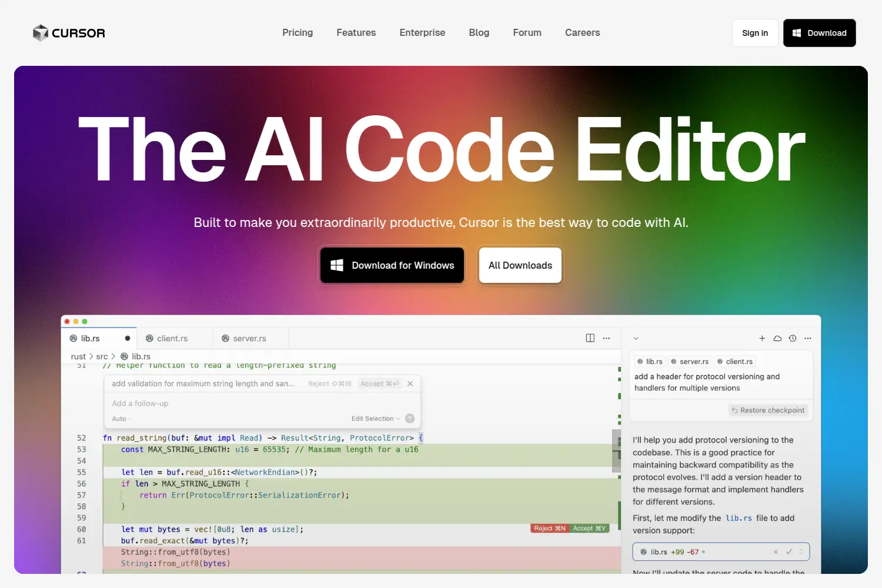Image resolution: width=882 pixels, height=588 pixels.
Task: Click the header Download button
Action: click(819, 33)
